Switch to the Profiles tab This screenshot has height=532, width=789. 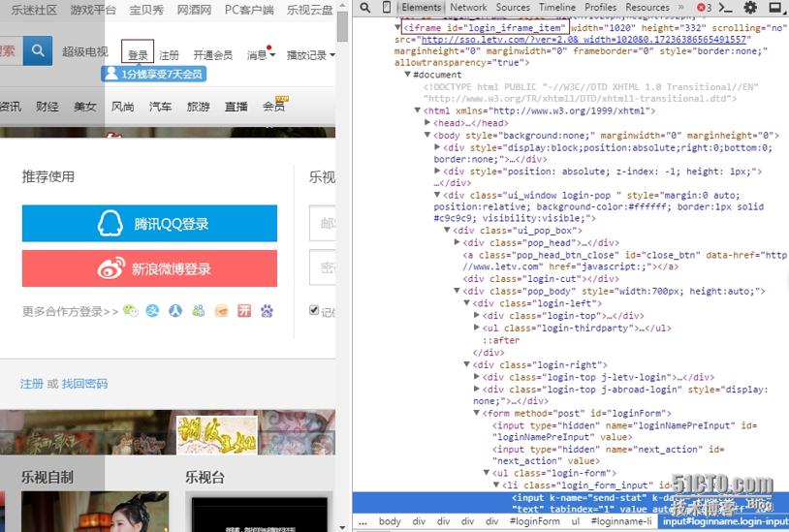(600, 8)
